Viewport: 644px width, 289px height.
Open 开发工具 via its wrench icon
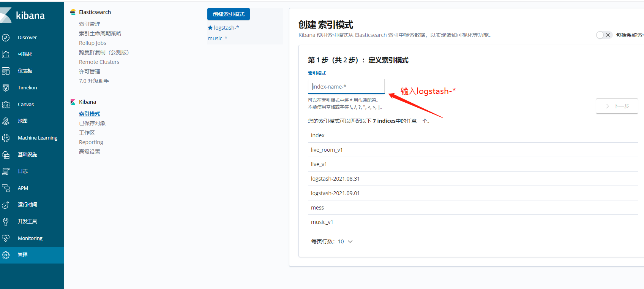(6, 221)
